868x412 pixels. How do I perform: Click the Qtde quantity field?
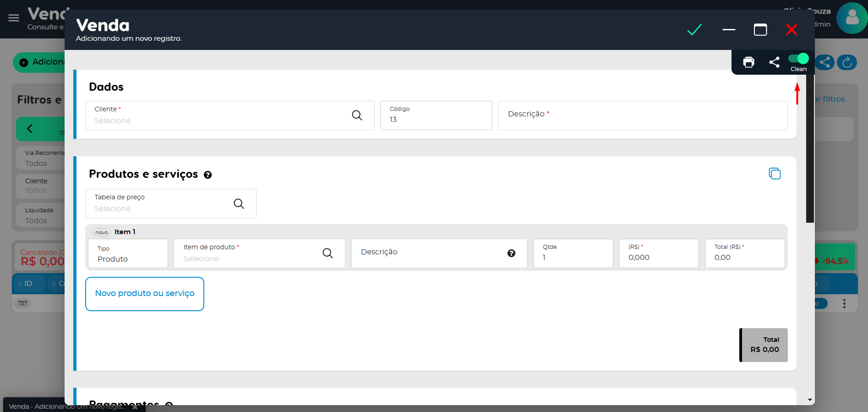(x=573, y=253)
